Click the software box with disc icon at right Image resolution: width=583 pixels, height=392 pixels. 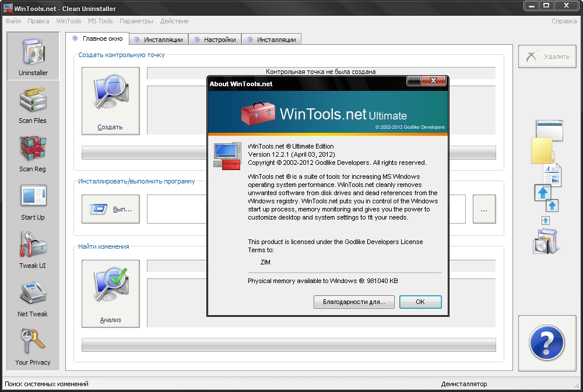[545, 241]
